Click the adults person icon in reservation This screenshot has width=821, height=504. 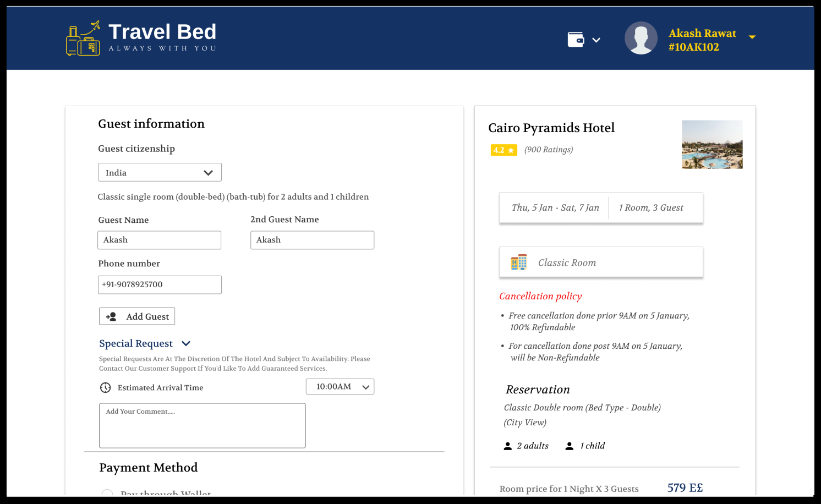pos(507,446)
